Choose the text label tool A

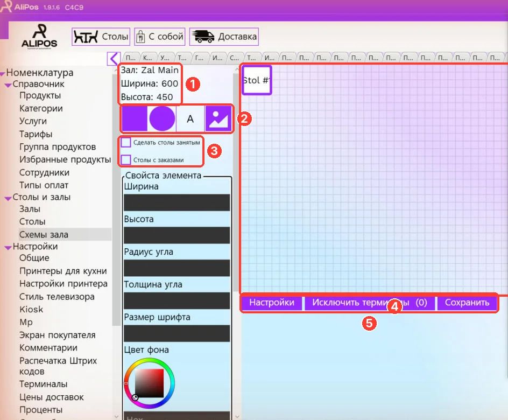[x=190, y=119]
